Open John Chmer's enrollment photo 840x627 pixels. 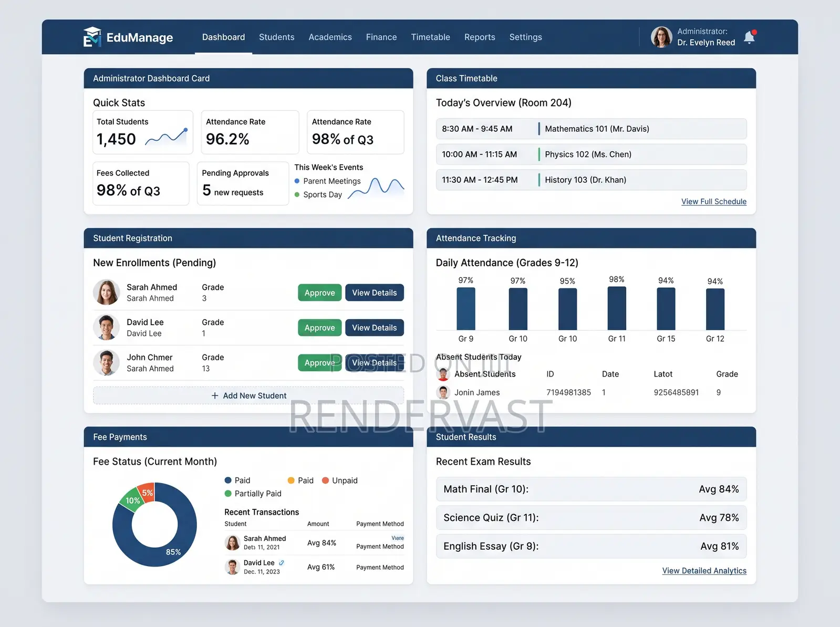click(107, 363)
